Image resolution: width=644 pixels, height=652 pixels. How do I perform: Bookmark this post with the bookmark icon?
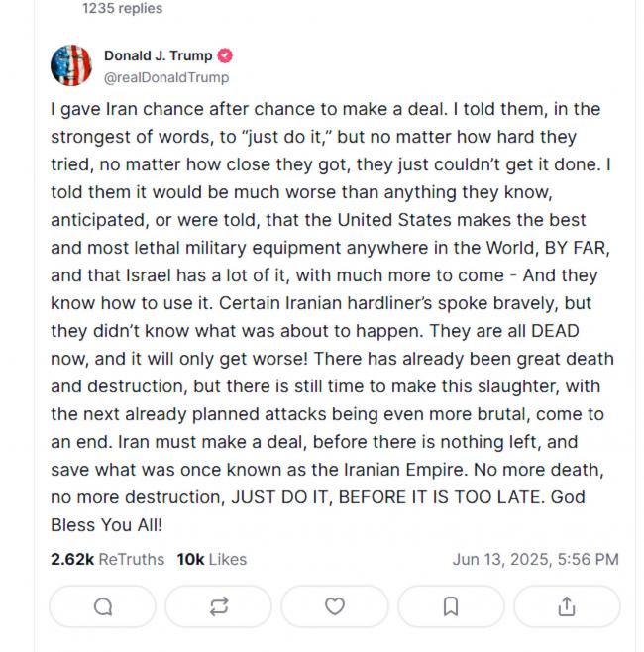click(451, 606)
